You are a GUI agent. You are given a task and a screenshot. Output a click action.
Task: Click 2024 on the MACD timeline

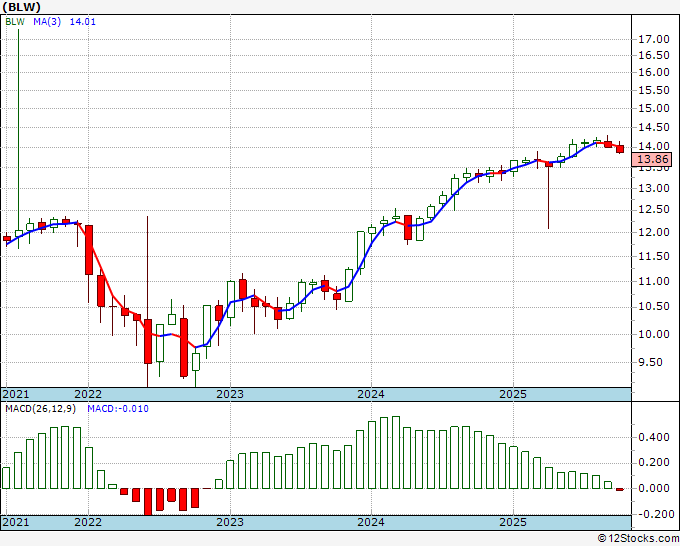371,522
